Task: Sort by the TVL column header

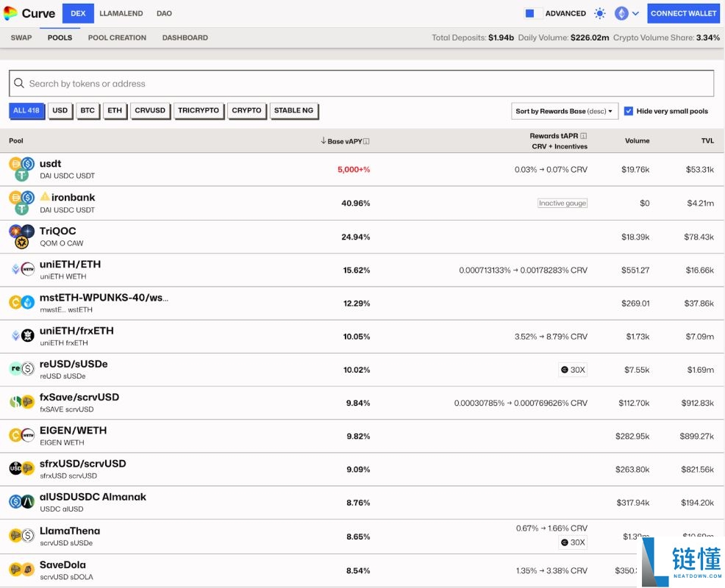Action: click(707, 140)
